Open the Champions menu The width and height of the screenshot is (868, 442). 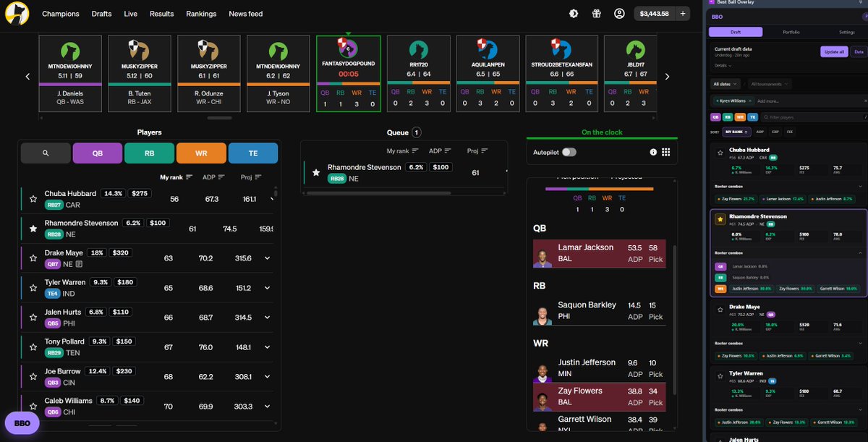click(x=61, y=14)
